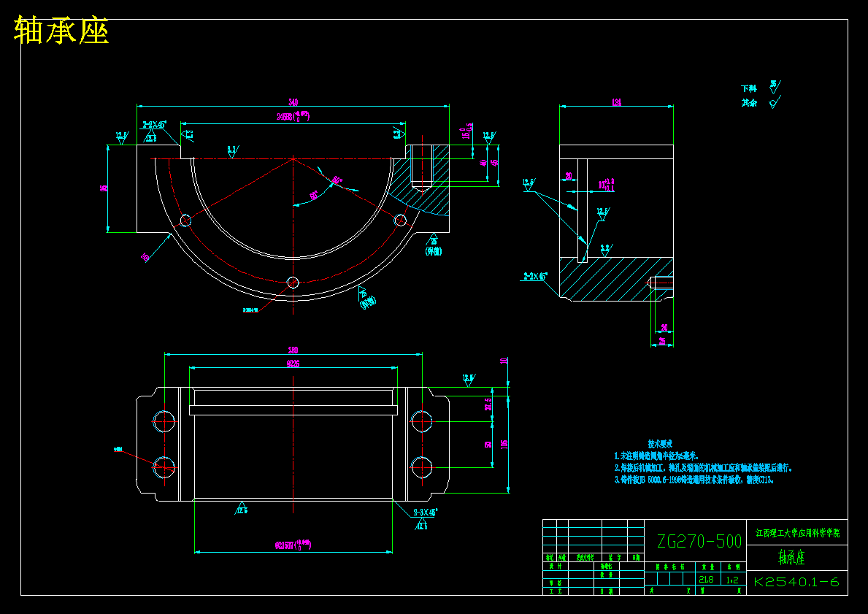Click the upper-left mounting hole in plan view
Image resolution: width=868 pixels, height=614 pixels.
pos(164,421)
